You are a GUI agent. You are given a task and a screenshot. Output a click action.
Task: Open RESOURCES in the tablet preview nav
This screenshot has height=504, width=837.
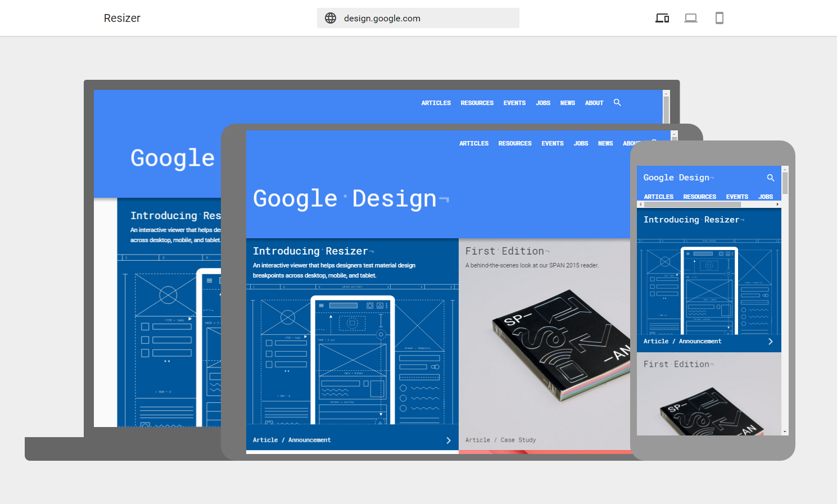(x=515, y=143)
